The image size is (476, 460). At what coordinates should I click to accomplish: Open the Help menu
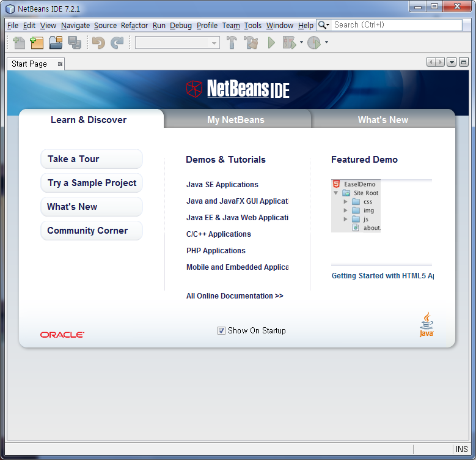pyautogui.click(x=306, y=25)
